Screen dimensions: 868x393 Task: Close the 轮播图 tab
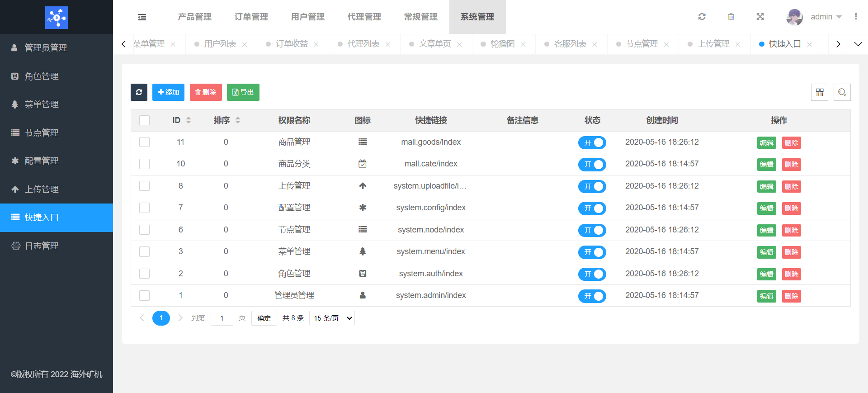[x=523, y=44]
